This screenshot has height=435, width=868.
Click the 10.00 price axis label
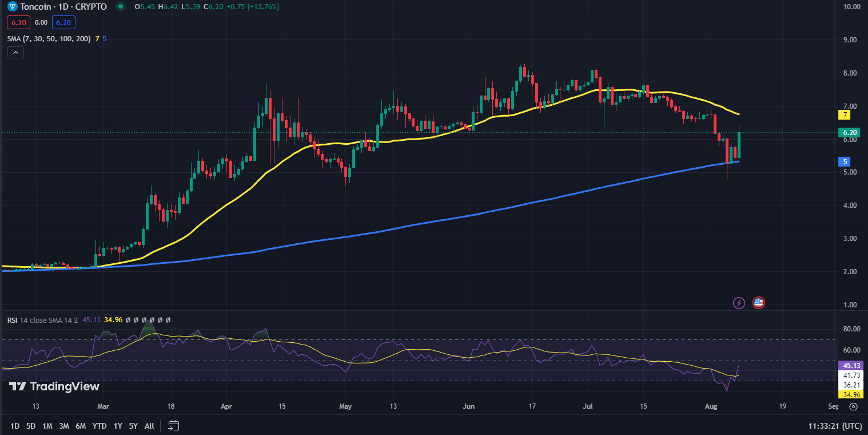(851, 7)
